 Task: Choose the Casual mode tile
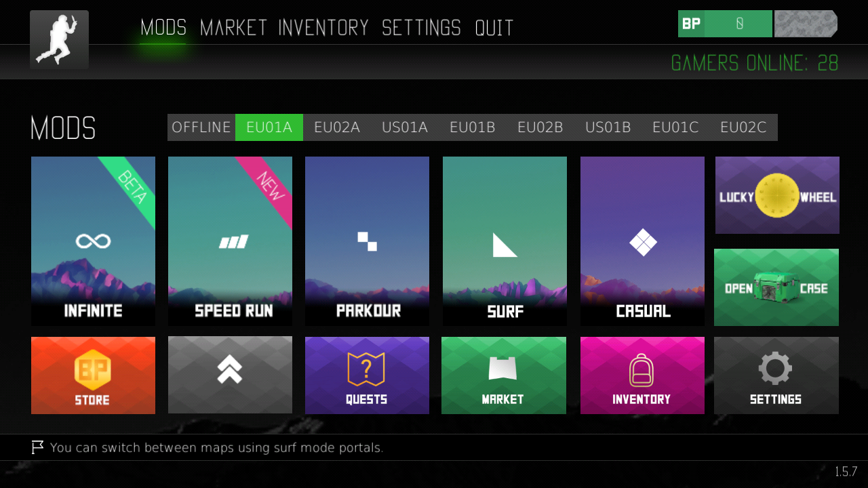click(x=642, y=241)
